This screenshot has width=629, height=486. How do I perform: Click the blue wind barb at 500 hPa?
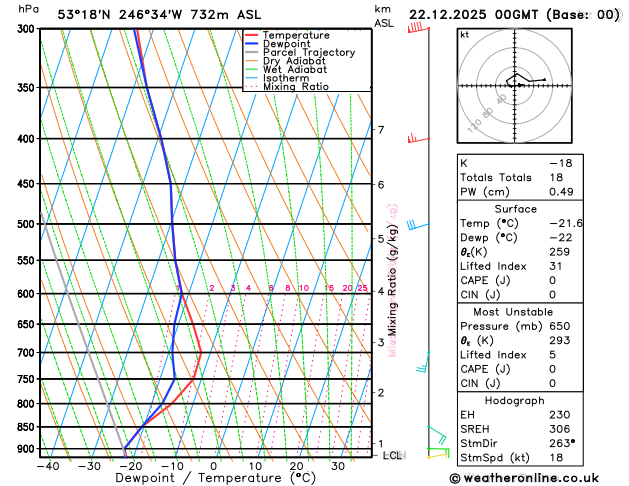click(x=418, y=225)
